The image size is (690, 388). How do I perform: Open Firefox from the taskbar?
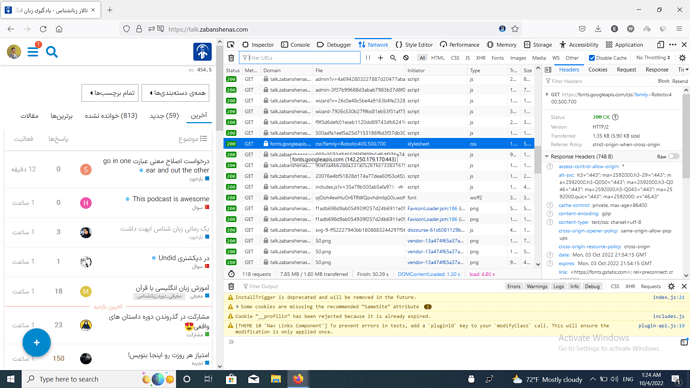tap(298, 379)
